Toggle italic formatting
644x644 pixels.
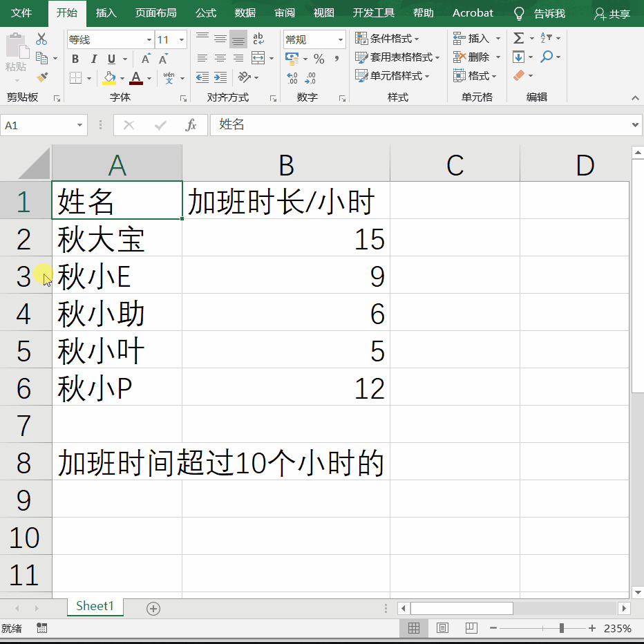93,59
